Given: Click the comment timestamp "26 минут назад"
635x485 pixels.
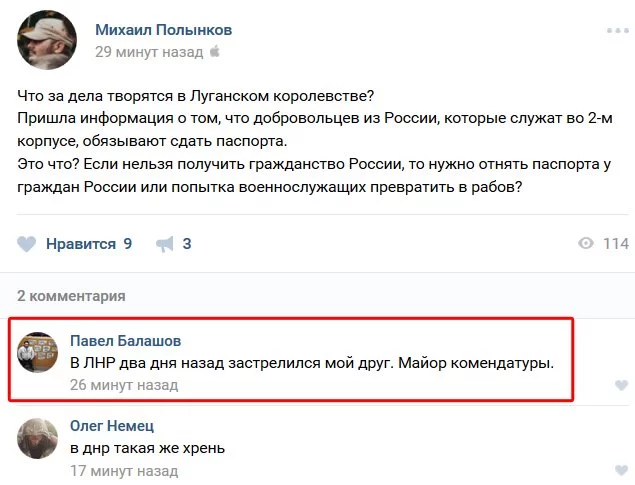Looking at the screenshot, I should [x=123, y=384].
